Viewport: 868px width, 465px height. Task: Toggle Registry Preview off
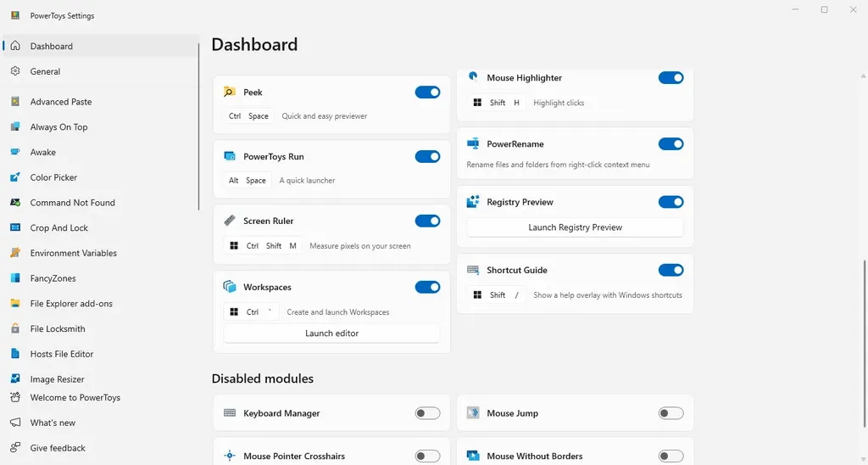pos(671,202)
